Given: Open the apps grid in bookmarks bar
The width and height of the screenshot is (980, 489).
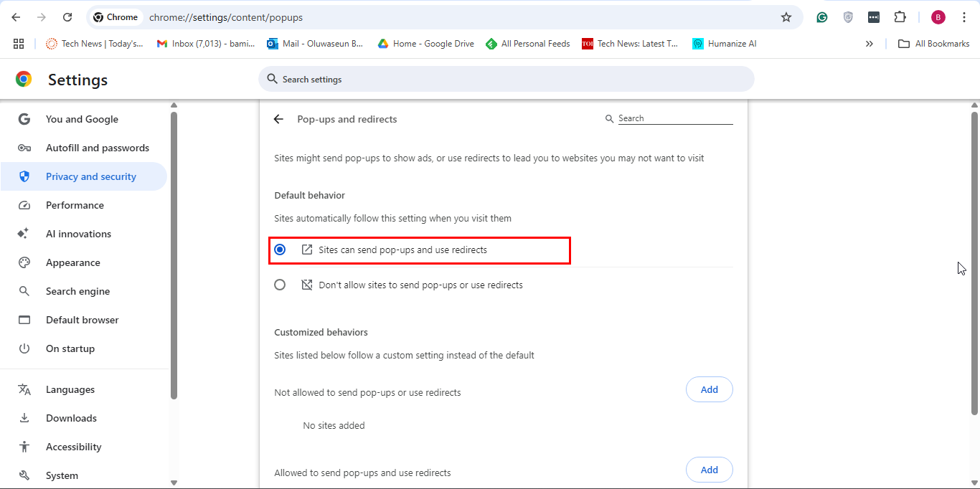Looking at the screenshot, I should 19,44.
